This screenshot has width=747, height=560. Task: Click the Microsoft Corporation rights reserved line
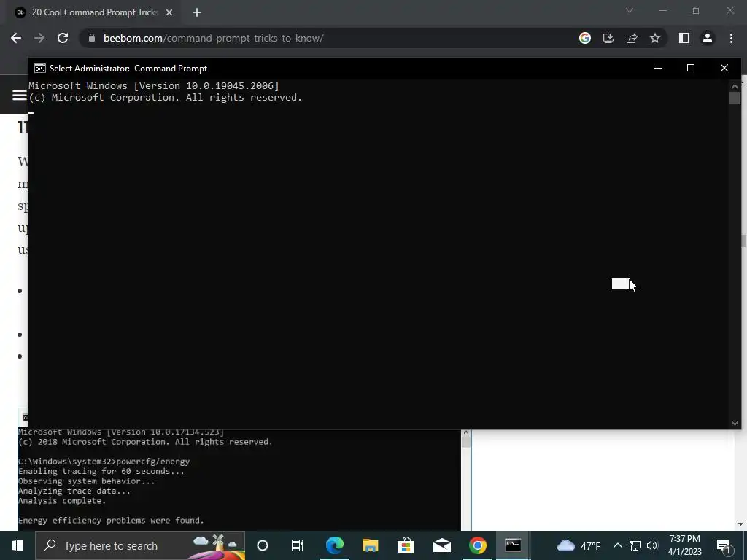click(x=165, y=97)
